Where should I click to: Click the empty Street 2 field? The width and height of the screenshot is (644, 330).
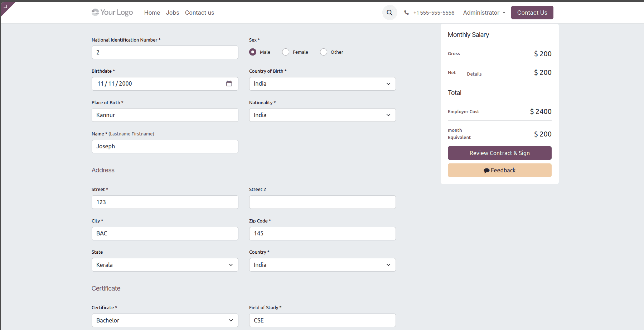pos(322,202)
